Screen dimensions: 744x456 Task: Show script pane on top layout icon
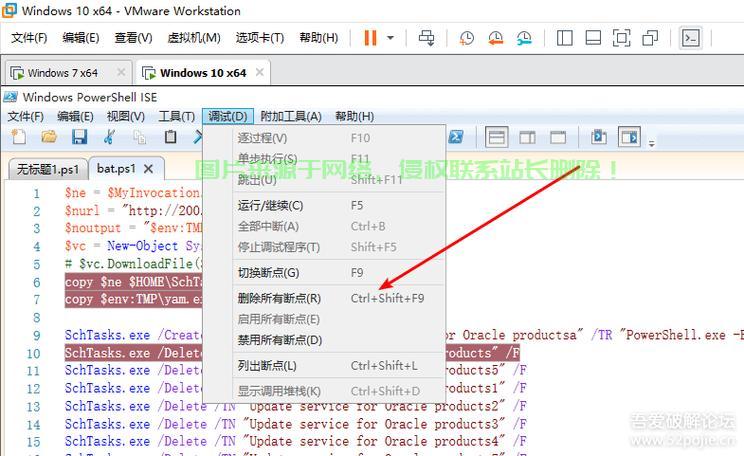point(497,138)
